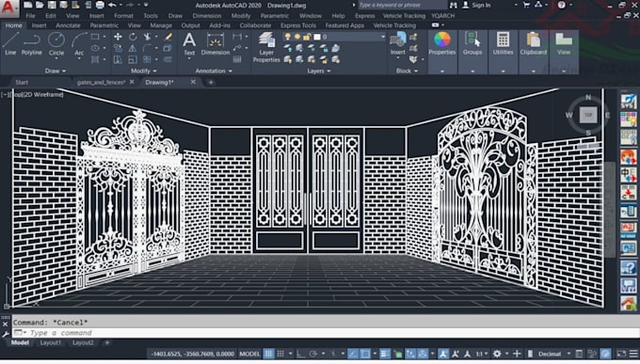Click the Rotate tool icon

tap(133, 37)
